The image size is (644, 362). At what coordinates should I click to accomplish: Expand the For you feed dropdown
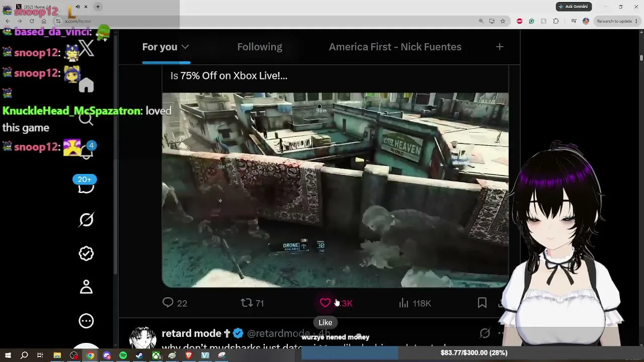point(185,47)
